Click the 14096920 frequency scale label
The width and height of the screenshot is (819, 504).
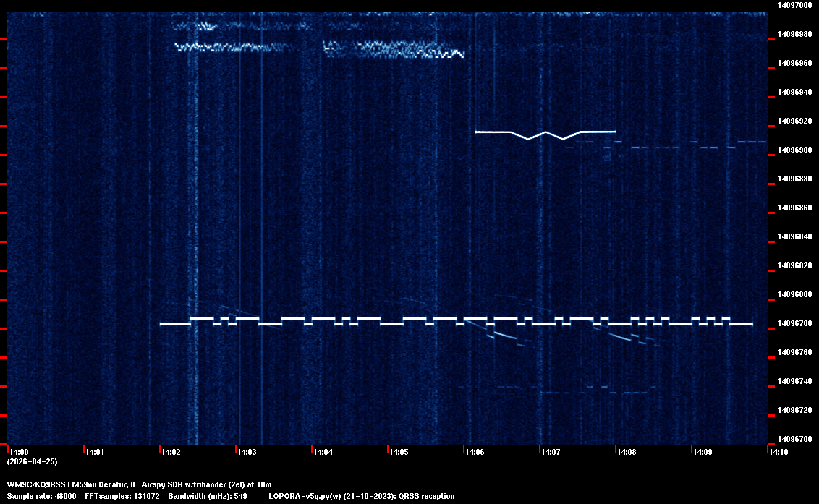(x=794, y=121)
